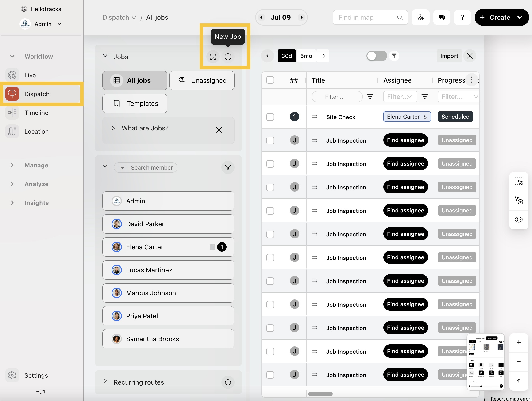Go to previous day arrow beside Jul 09

(262, 17)
